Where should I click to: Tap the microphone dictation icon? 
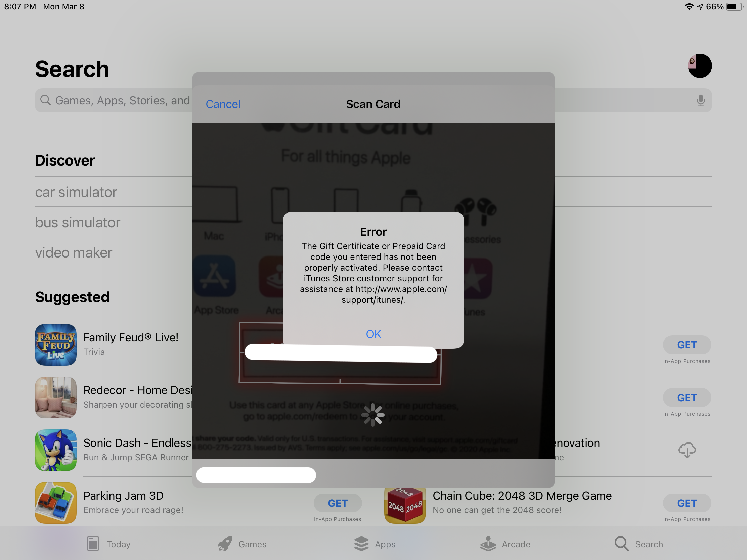(x=700, y=101)
